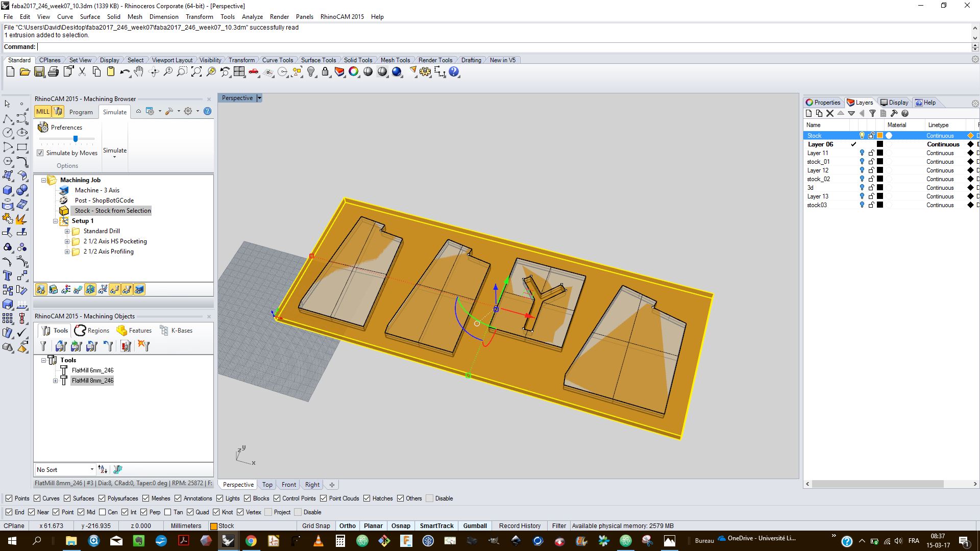Toggle Simulate by Moves checkbox
This screenshot has width=980, height=551.
click(40, 153)
